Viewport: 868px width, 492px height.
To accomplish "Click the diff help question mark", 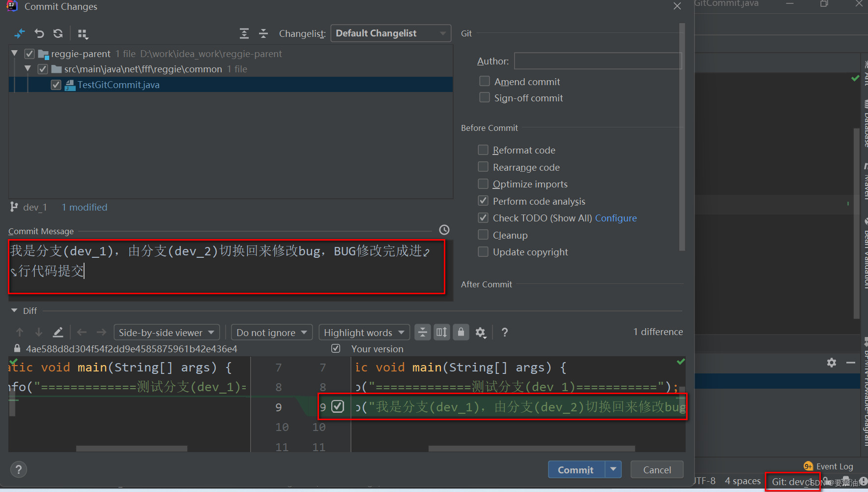I will 504,332.
